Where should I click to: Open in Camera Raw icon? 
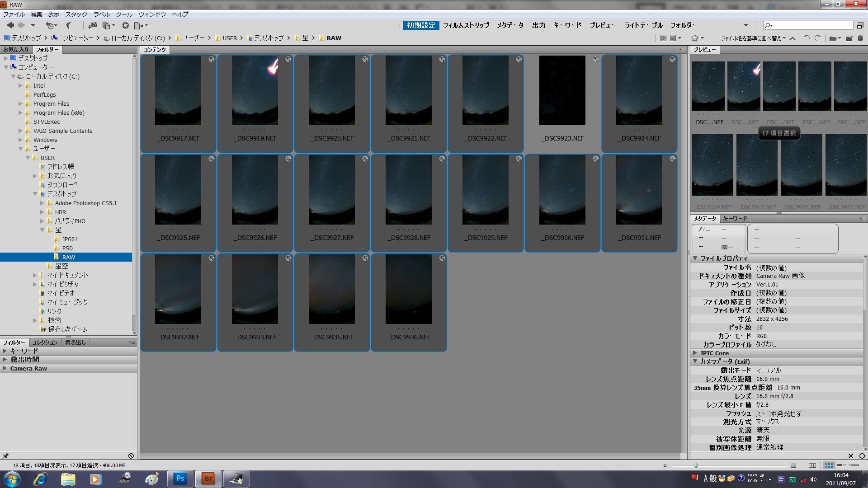coord(125,26)
